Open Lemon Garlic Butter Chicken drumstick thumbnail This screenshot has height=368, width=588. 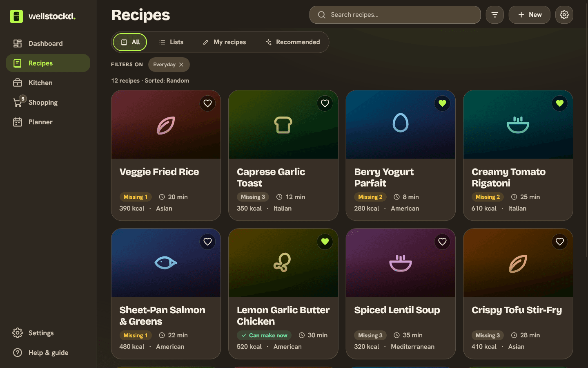283,263
